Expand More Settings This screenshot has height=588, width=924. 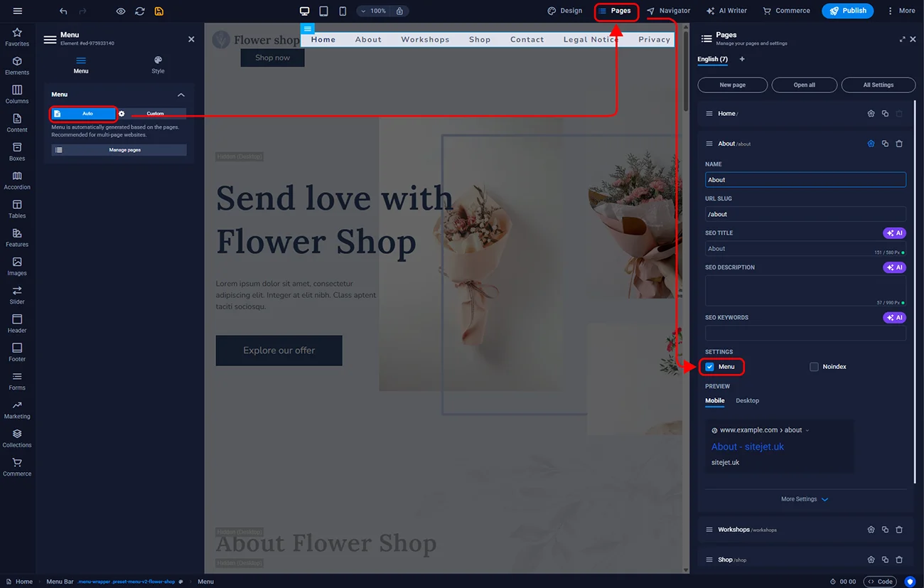coord(805,499)
